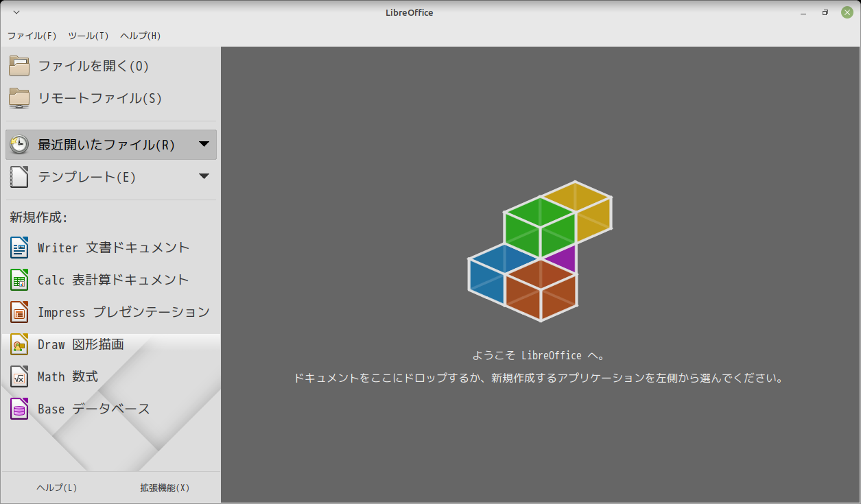
Task: Click the templates document icon
Action: (19, 177)
